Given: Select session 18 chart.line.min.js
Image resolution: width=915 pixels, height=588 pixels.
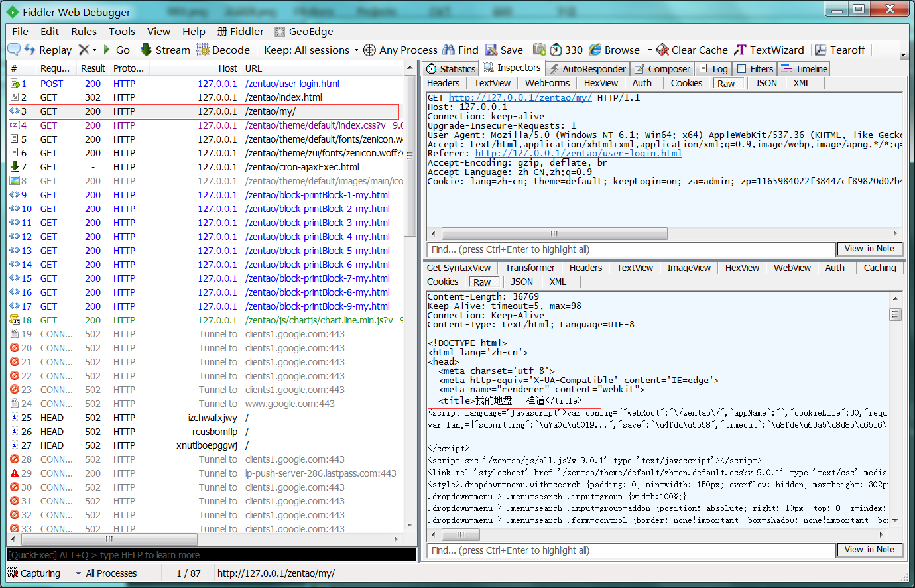Looking at the screenshot, I should pyautogui.click(x=204, y=320).
